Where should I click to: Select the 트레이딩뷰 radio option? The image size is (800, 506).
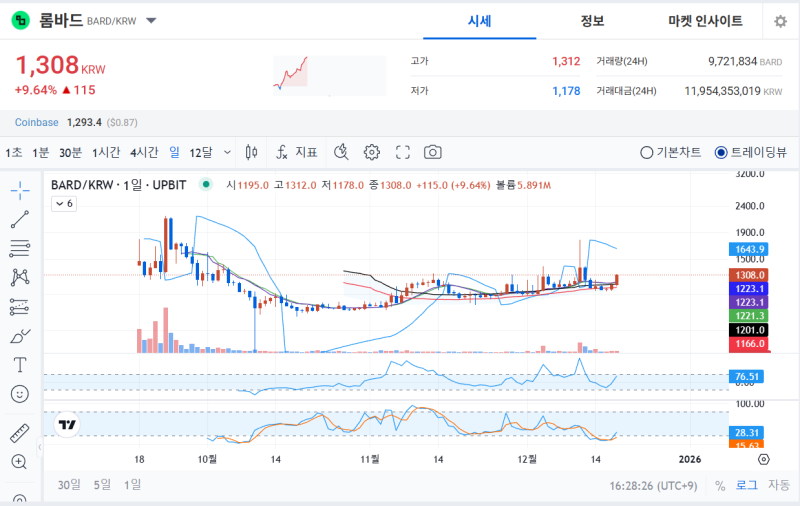(751, 152)
